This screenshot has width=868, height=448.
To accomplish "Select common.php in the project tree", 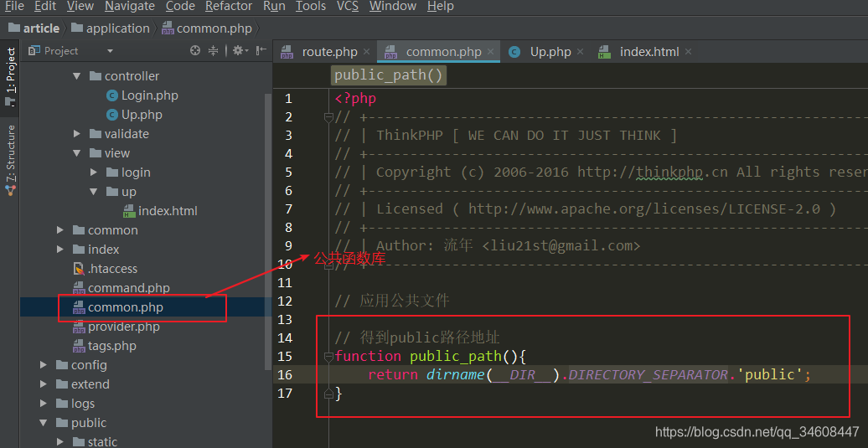I will 125,307.
